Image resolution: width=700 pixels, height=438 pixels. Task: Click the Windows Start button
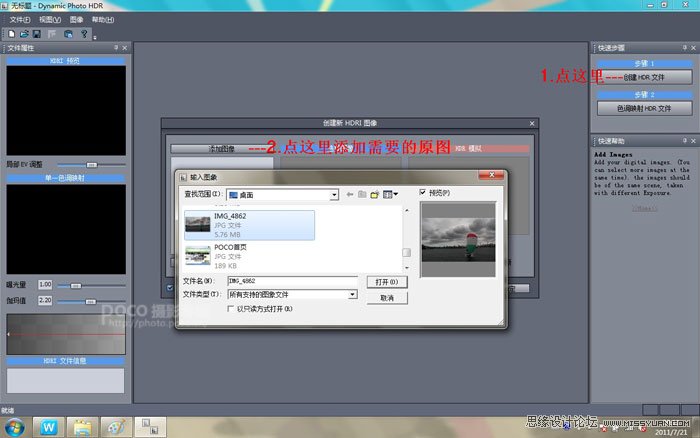(17, 425)
